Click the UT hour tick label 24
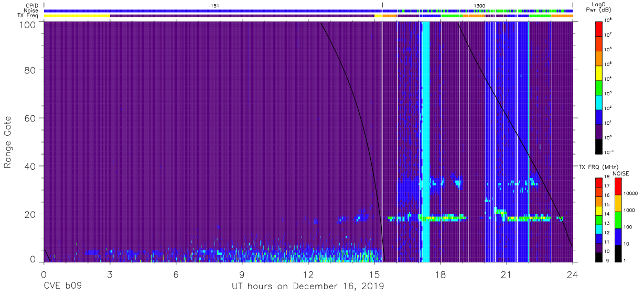644x297 pixels. pyautogui.click(x=572, y=274)
